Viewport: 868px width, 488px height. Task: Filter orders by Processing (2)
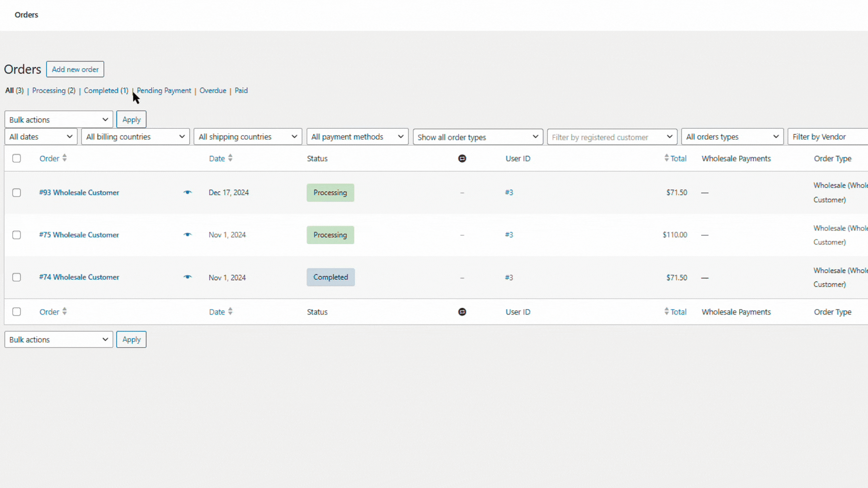(x=53, y=90)
